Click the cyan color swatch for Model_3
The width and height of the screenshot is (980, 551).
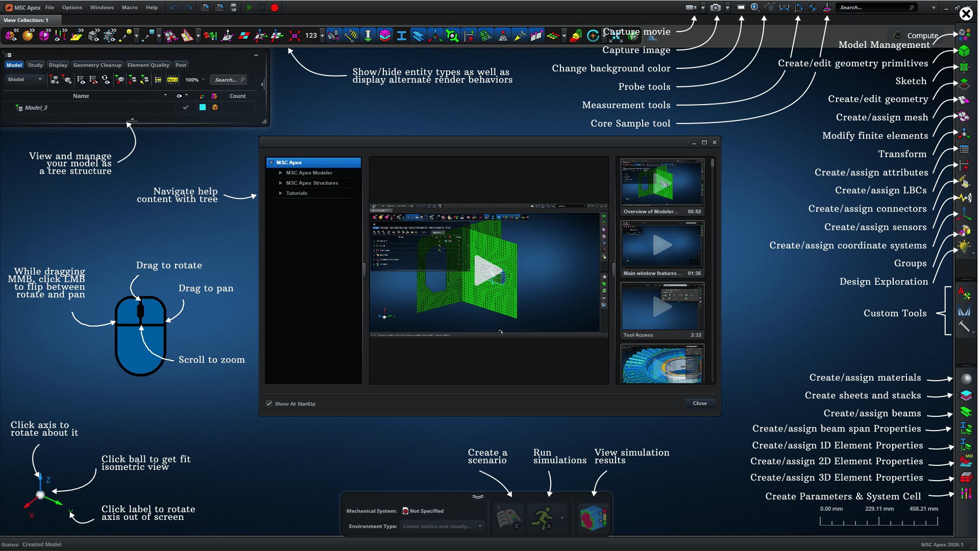tap(203, 108)
